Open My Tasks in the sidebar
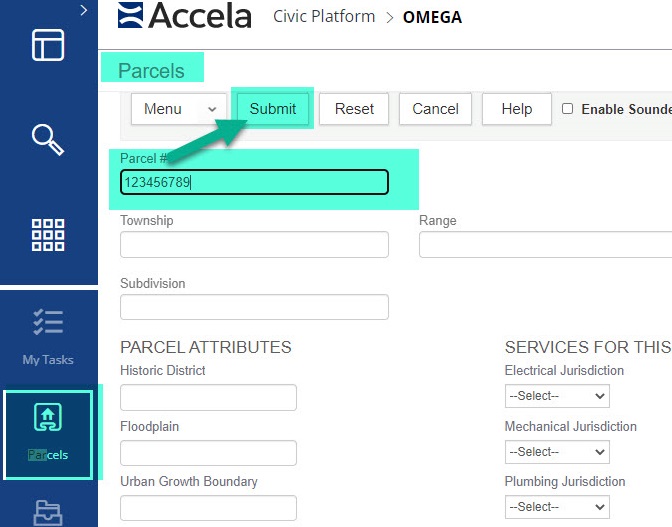 48,335
